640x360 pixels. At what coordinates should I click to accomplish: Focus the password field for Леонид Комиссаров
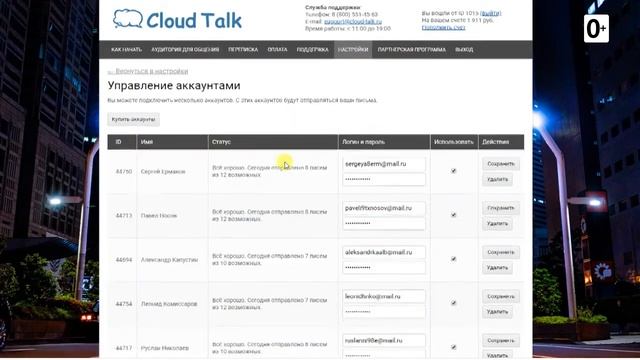[384, 311]
